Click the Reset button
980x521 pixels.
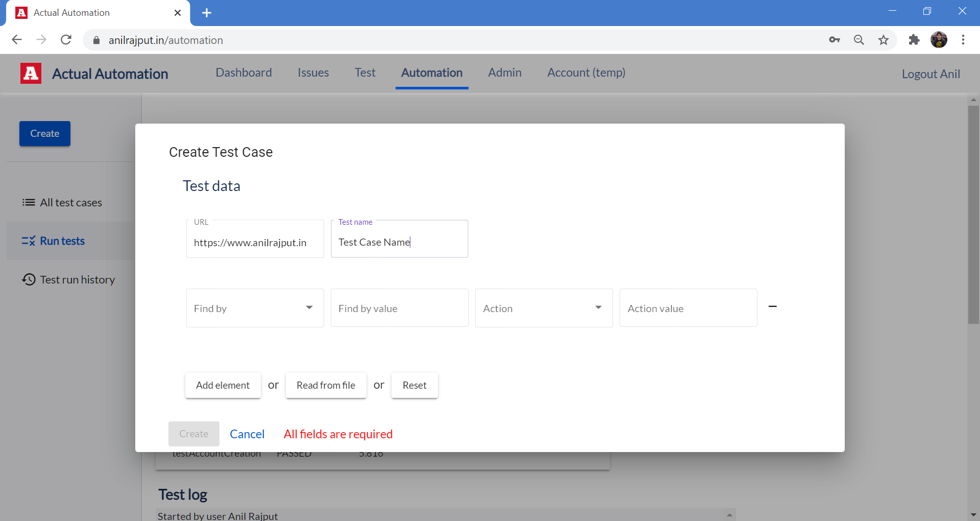(x=414, y=386)
